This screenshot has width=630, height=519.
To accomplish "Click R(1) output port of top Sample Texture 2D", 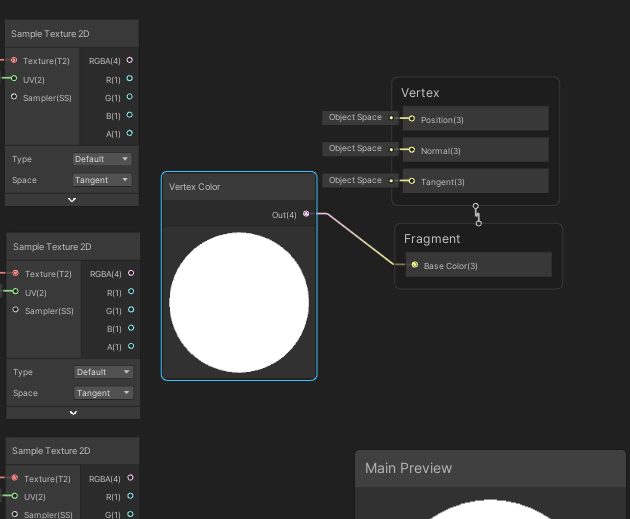I will tap(130, 78).
